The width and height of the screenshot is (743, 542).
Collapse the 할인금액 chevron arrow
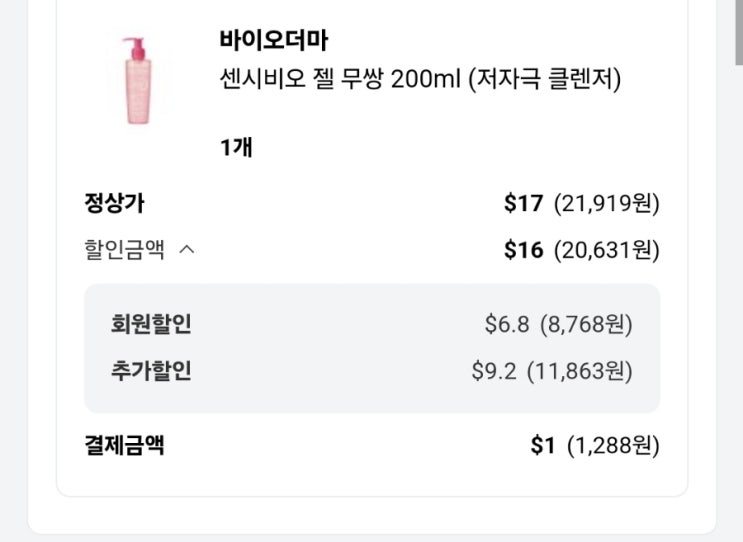(186, 250)
